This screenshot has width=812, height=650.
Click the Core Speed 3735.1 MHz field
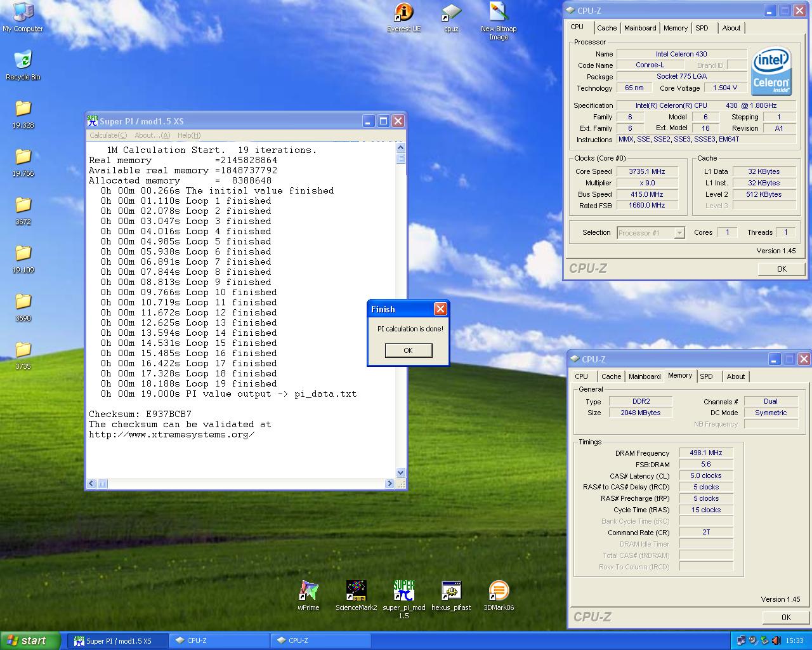(x=646, y=171)
